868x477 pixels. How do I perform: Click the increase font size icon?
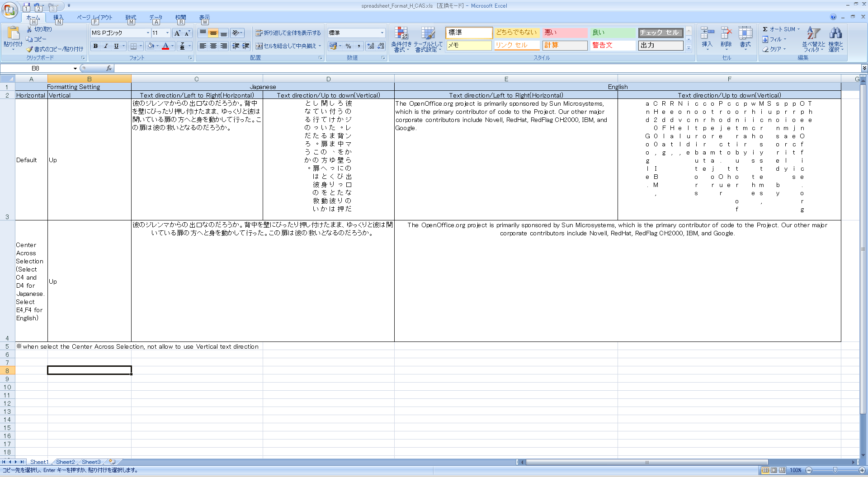(x=177, y=33)
